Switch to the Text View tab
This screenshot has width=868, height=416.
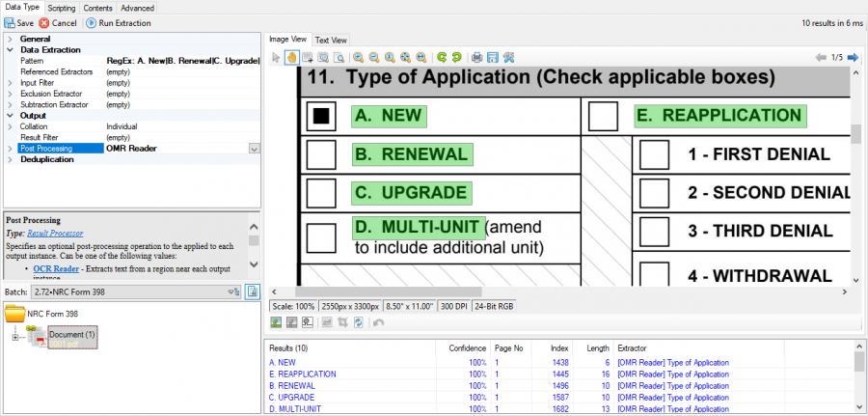coord(331,40)
